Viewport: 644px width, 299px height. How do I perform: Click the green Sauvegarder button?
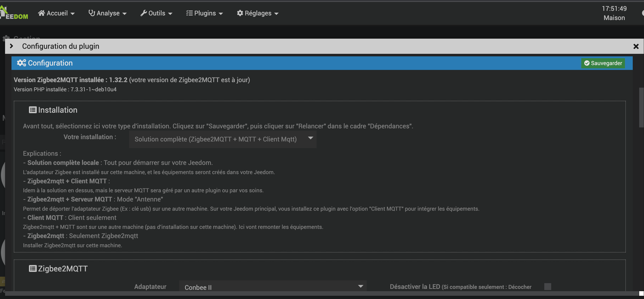click(x=603, y=63)
